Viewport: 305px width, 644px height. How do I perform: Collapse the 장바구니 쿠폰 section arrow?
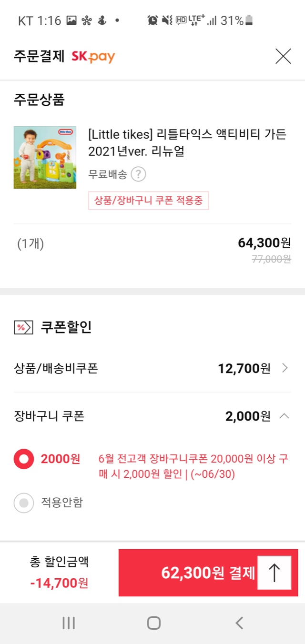tap(284, 416)
